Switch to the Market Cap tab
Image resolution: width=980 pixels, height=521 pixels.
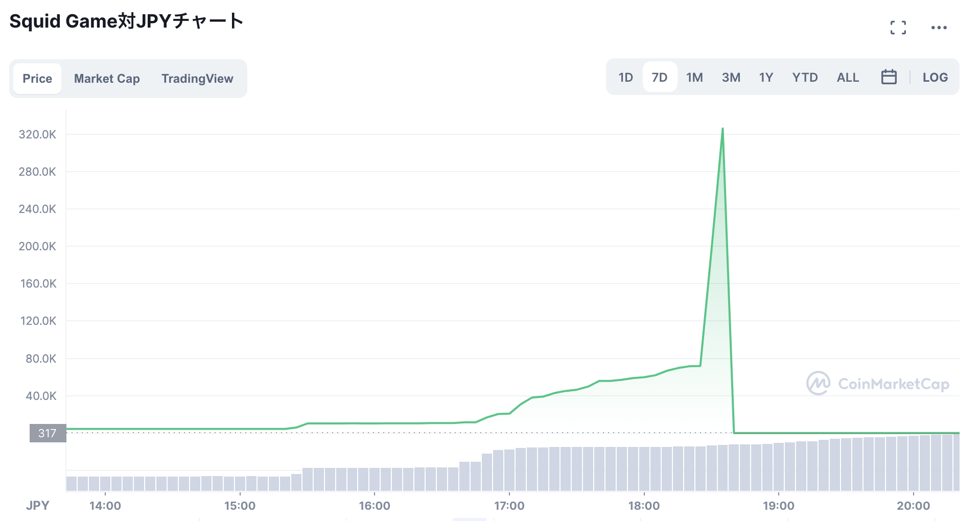(x=107, y=79)
